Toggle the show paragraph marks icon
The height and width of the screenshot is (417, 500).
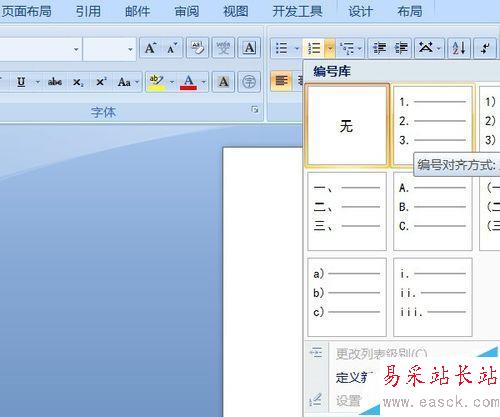click(x=486, y=49)
